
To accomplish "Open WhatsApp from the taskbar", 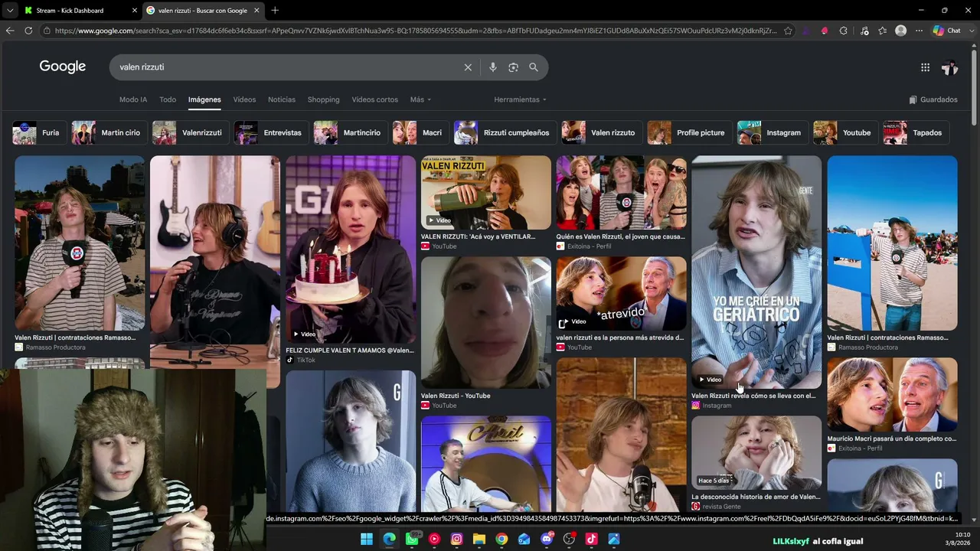I will click(x=412, y=539).
